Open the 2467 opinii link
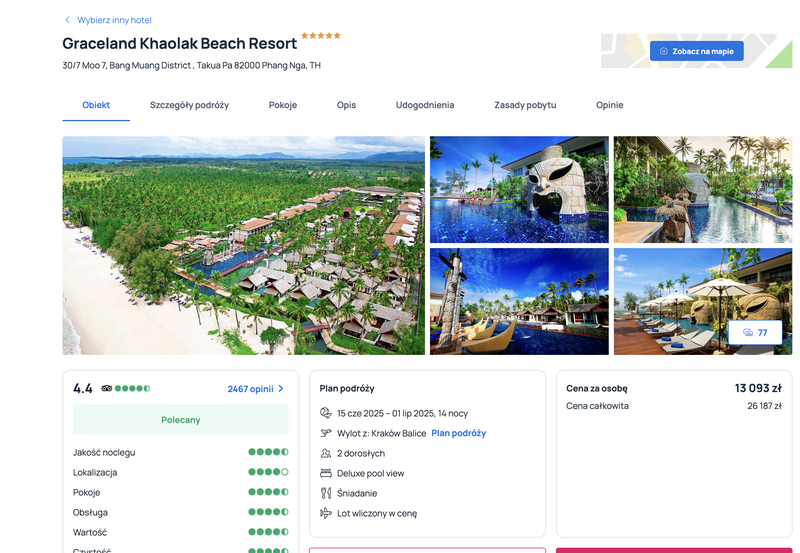Viewport: 800px width, 553px height. pyautogui.click(x=251, y=389)
